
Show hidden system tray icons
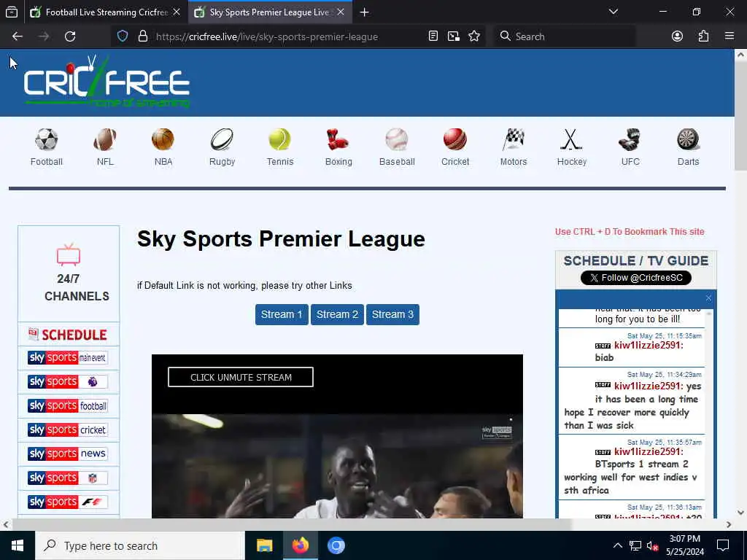[x=617, y=545]
